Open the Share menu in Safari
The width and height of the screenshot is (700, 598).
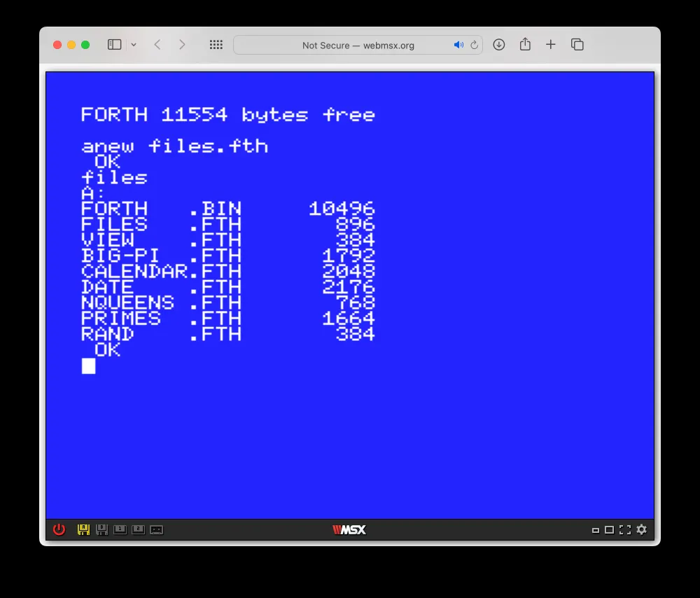(525, 45)
